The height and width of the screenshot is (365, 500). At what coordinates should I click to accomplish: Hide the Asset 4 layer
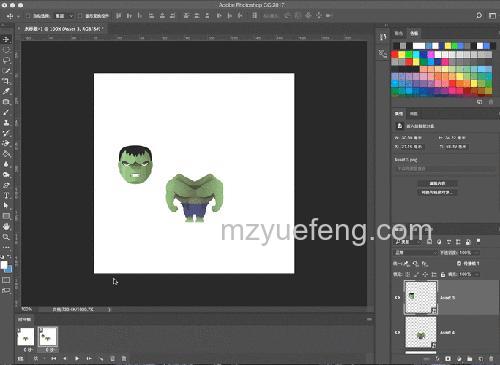[397, 333]
